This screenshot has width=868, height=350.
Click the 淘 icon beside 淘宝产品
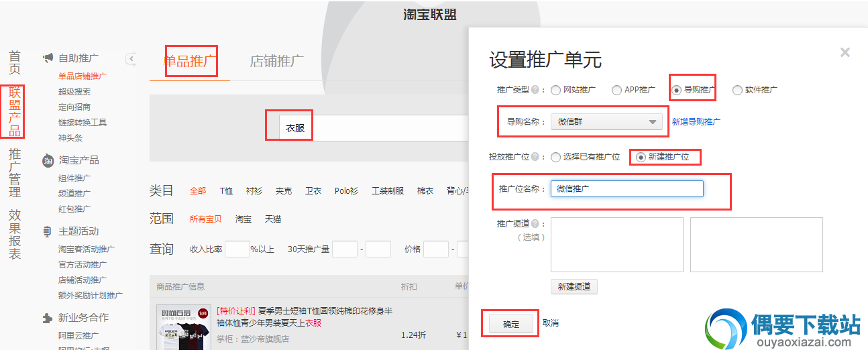48,160
